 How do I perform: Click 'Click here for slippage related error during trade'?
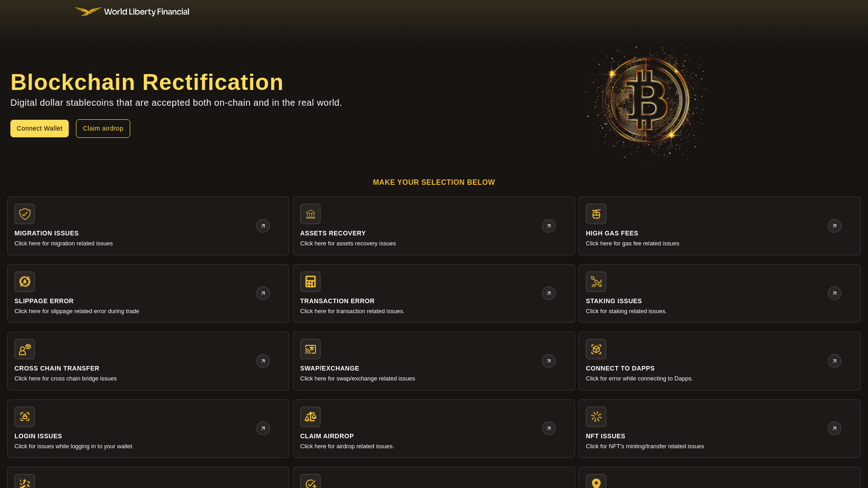(x=77, y=311)
